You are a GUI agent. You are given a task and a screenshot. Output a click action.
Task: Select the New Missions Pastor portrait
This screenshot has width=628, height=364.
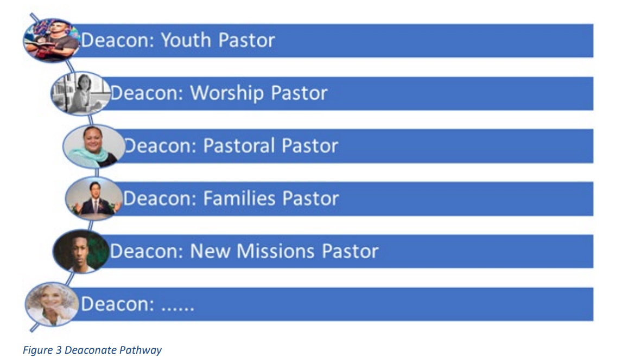pos(81,251)
